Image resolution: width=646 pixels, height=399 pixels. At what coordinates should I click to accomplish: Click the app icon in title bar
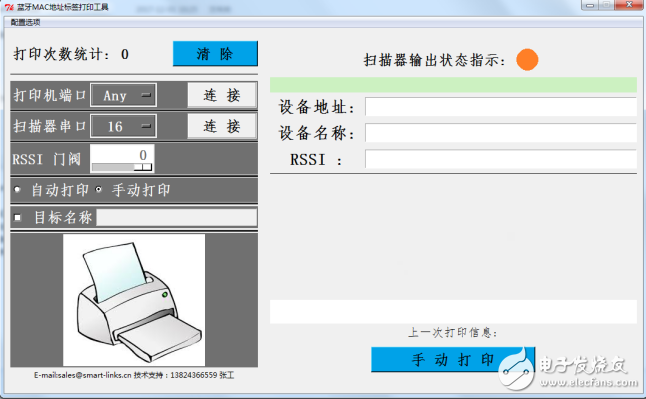pos(9,7)
